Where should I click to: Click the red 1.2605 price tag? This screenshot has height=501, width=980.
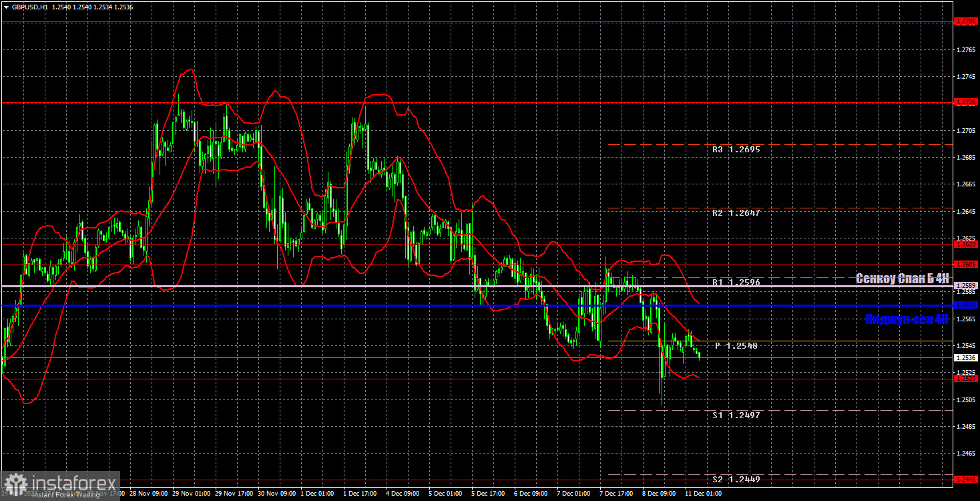966,265
